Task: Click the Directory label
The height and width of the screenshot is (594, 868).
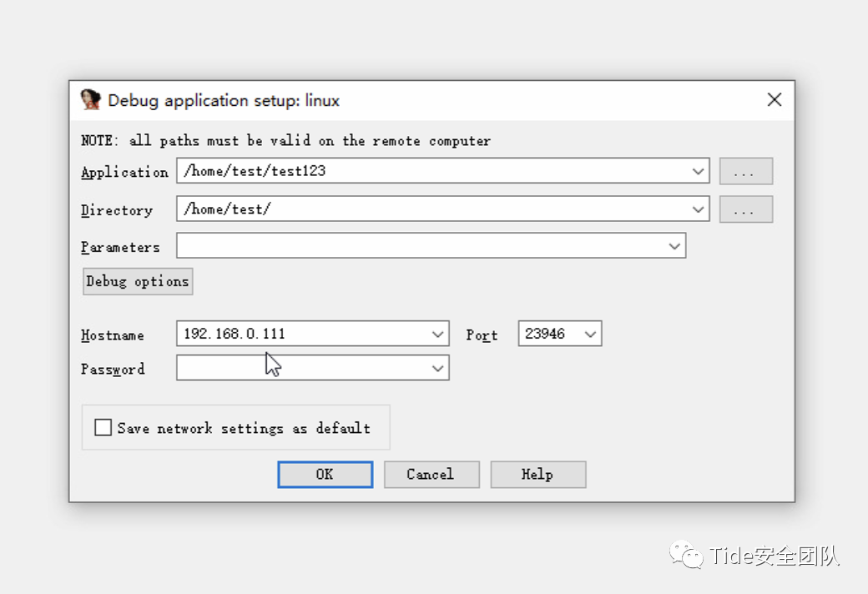Action: coord(117,210)
